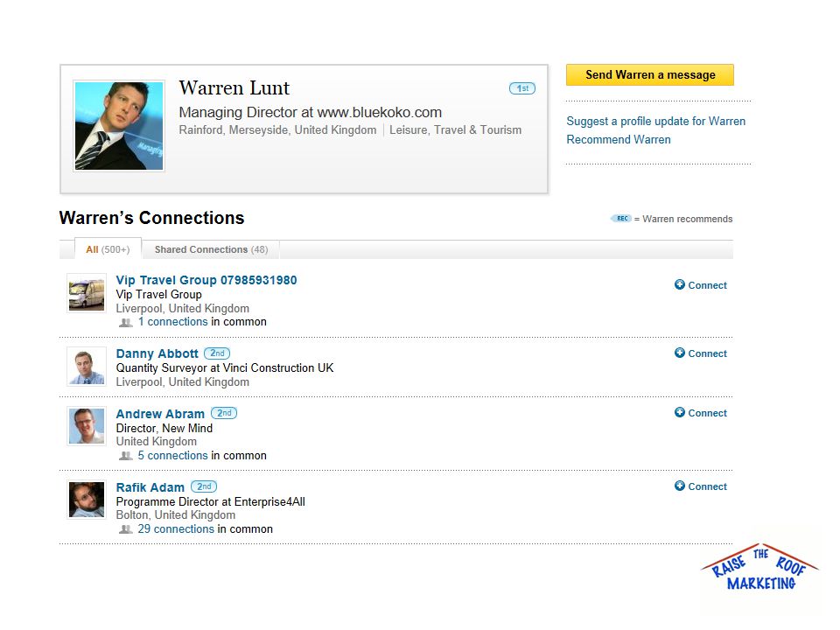Connect with Rafik Adam

click(701, 486)
